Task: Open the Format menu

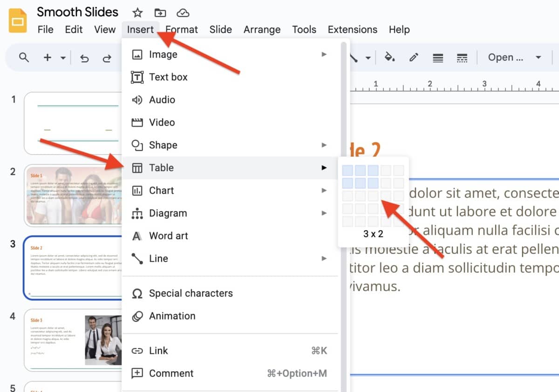Action: [181, 29]
